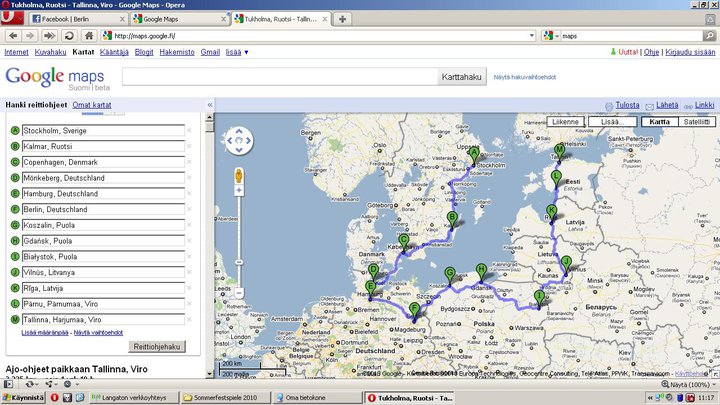Screen dimensions: 720x405
Task: Toggle the Liikenne traffic layer
Action: [x=564, y=122]
